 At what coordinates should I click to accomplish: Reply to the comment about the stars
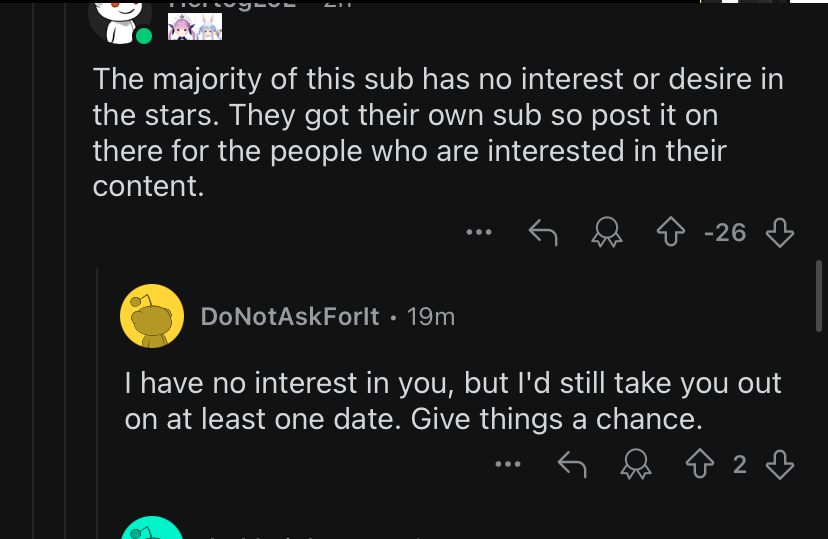coord(541,233)
